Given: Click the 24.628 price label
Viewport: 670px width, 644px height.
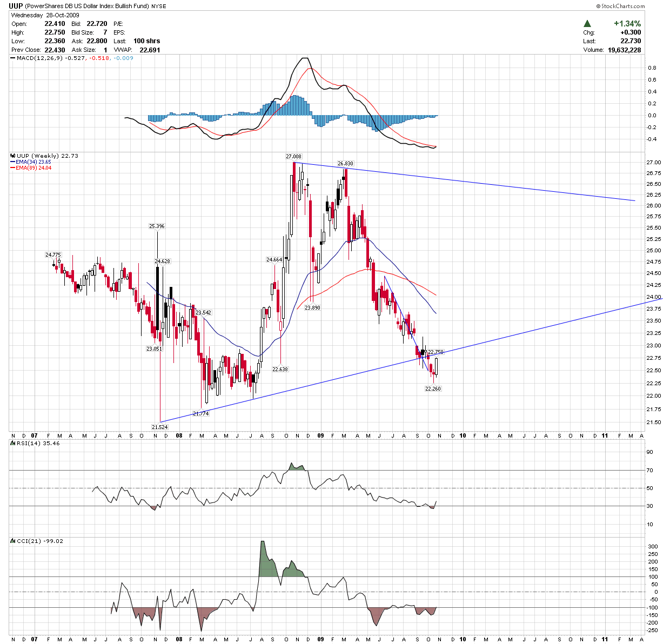Looking at the screenshot, I should [x=162, y=261].
